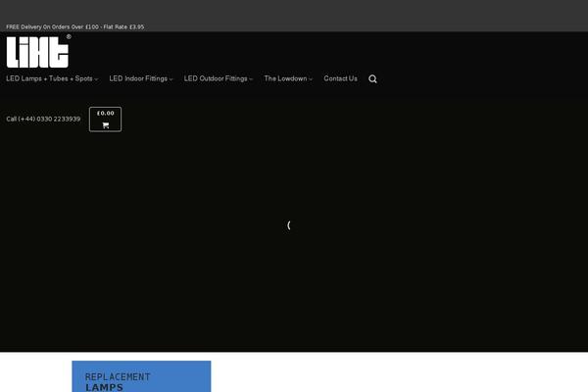Expand chevron beside LED Outdoor Fittings
The image size is (588, 392).
pyautogui.click(x=251, y=79)
